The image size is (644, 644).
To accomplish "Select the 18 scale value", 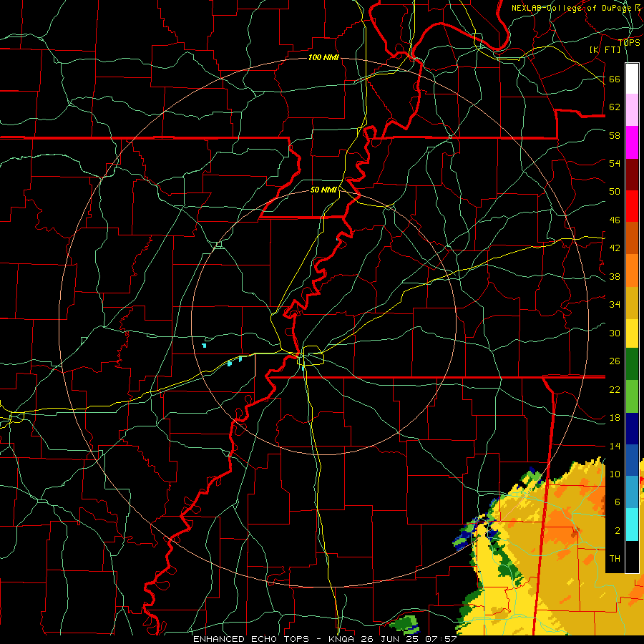I will pos(615,418).
